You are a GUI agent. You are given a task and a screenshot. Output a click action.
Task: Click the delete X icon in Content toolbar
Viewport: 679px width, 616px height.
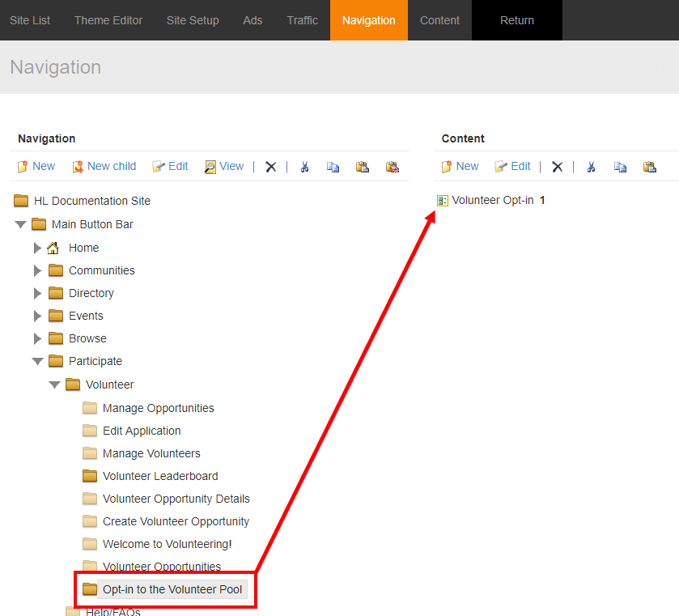[x=558, y=167]
